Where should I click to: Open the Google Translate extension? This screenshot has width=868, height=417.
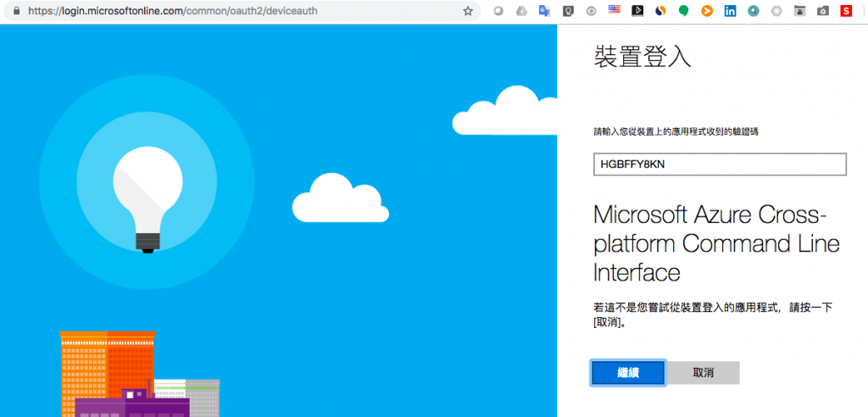point(545,10)
